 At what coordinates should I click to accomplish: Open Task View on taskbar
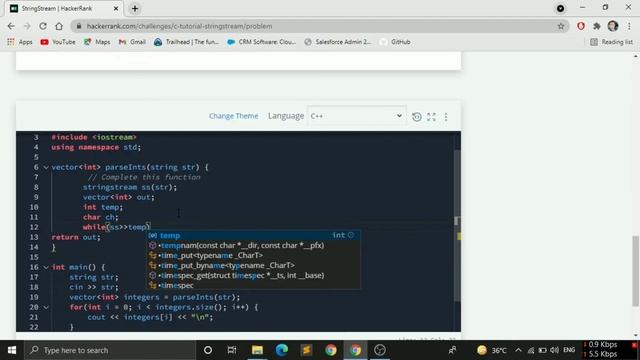(x=232, y=350)
